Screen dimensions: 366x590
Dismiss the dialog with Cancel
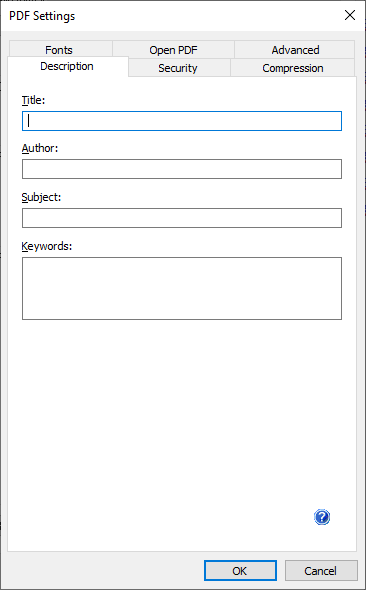pos(321,570)
